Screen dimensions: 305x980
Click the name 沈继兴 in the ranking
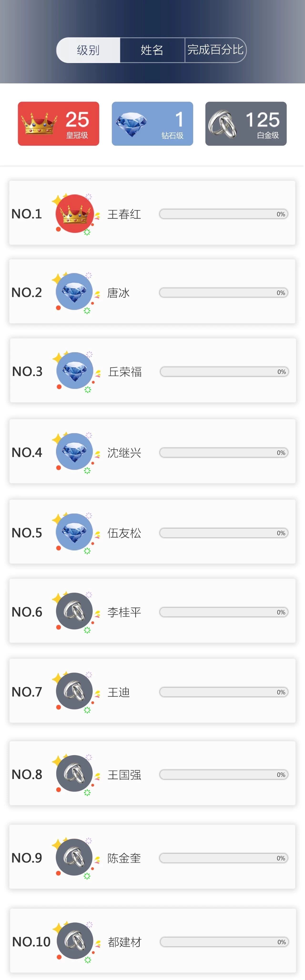click(124, 453)
